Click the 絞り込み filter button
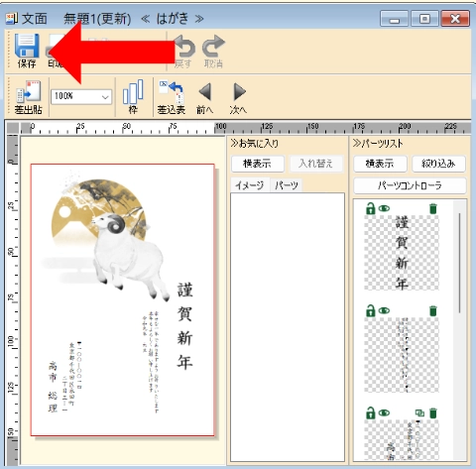The image size is (476, 469). [x=438, y=164]
